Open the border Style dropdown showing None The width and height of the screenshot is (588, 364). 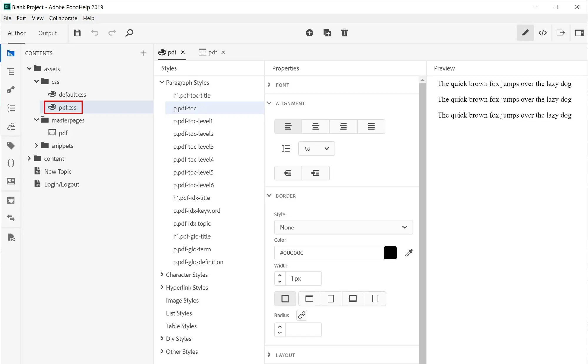[343, 227]
